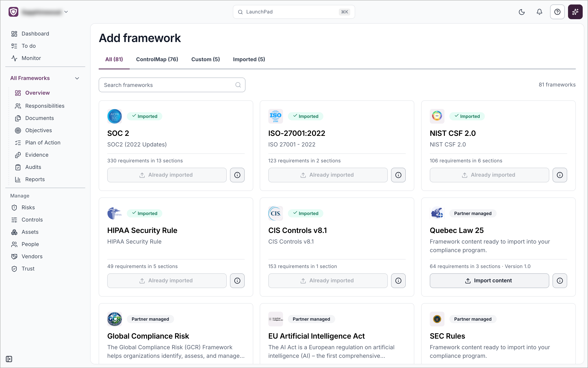Open NIST CSF 2.0 info icon button
The height and width of the screenshot is (368, 588).
click(x=560, y=175)
